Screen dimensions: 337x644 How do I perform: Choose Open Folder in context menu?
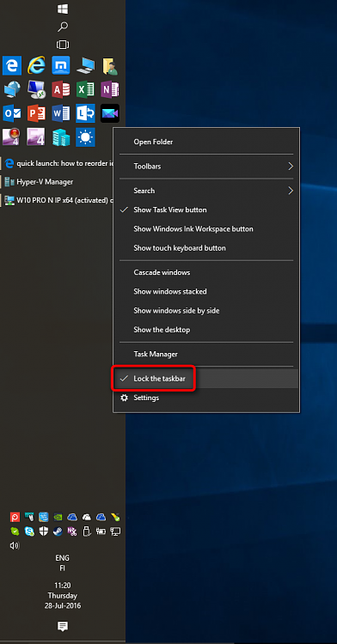coord(205,142)
